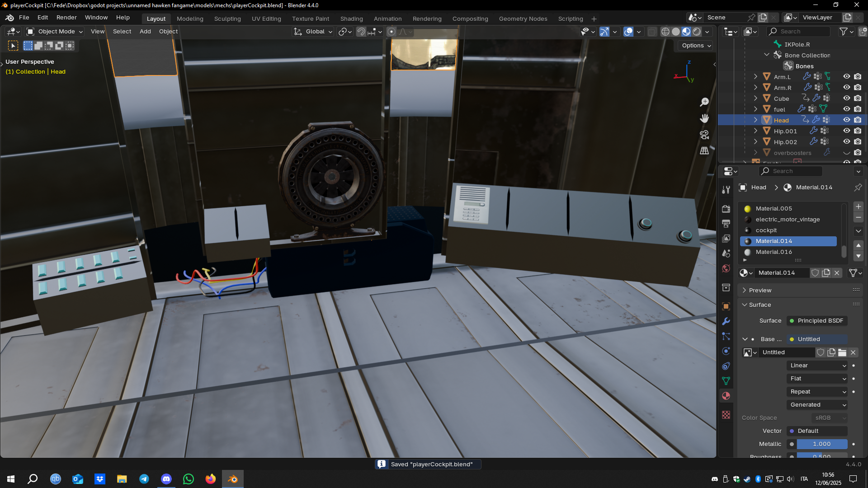The height and width of the screenshot is (488, 868).
Task: Move material slot up with arrow
Action: (x=859, y=245)
